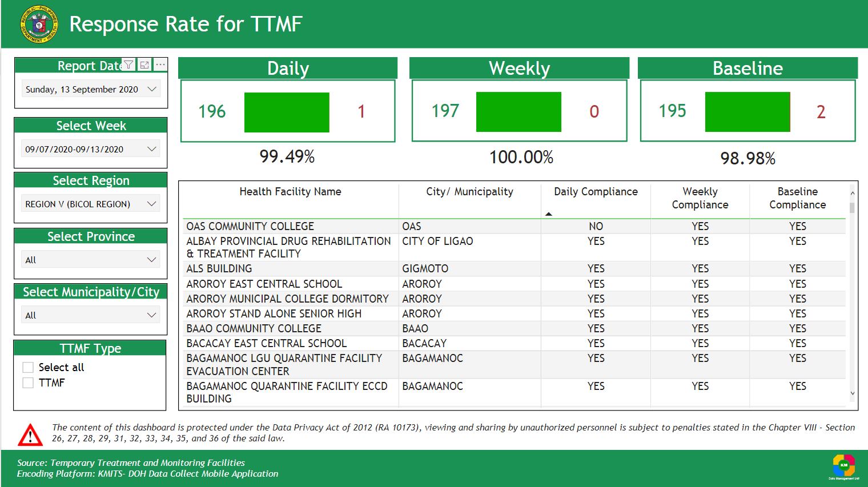Select AROROY STAND ALONE SENIOR HIGH row
This screenshot has width=868, height=487.
point(514,313)
